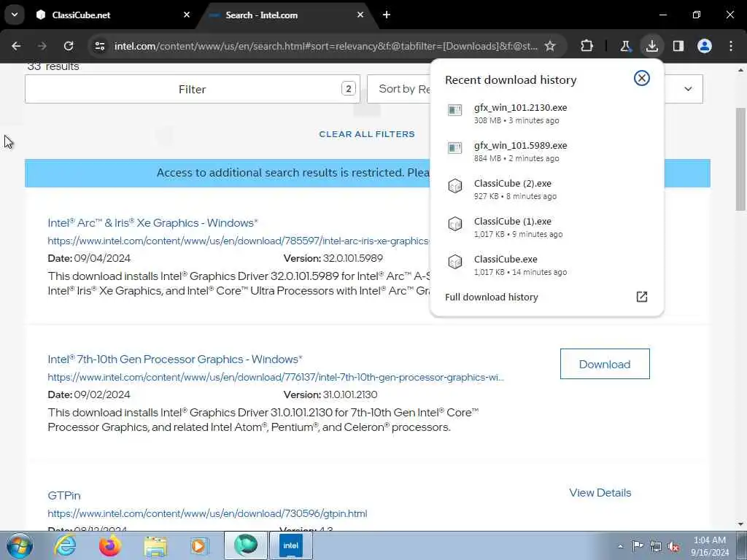Open ClassiCube.exe download entry
The width and height of the screenshot is (747, 560).
click(x=546, y=265)
